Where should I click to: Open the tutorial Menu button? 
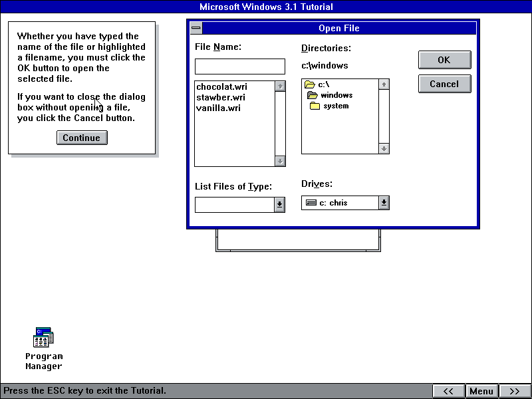click(481, 391)
